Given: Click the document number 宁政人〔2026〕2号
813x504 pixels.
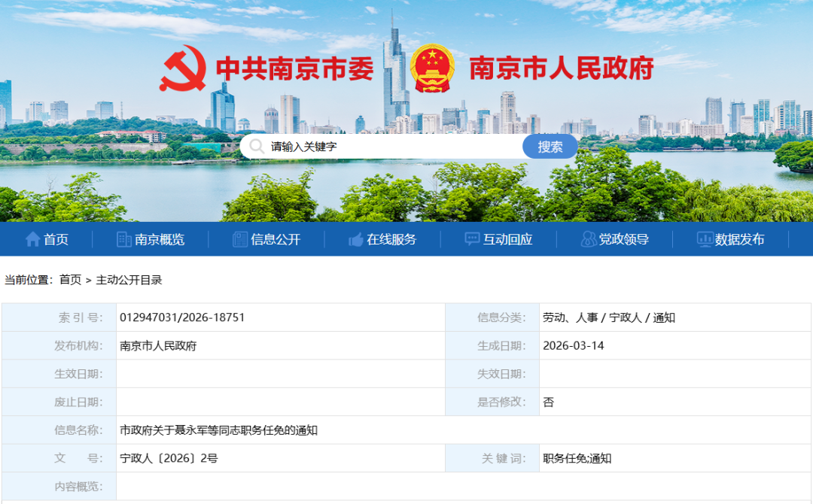Looking at the screenshot, I should tap(169, 458).
